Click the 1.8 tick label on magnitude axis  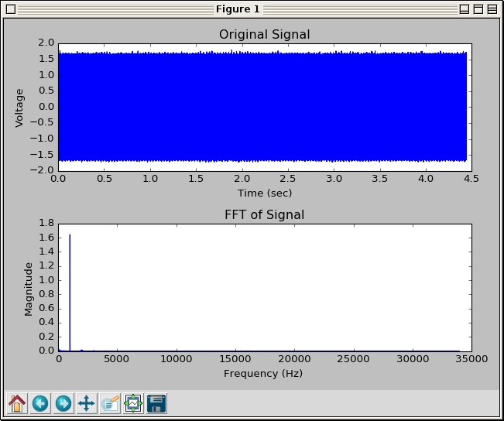pyautogui.click(x=46, y=223)
